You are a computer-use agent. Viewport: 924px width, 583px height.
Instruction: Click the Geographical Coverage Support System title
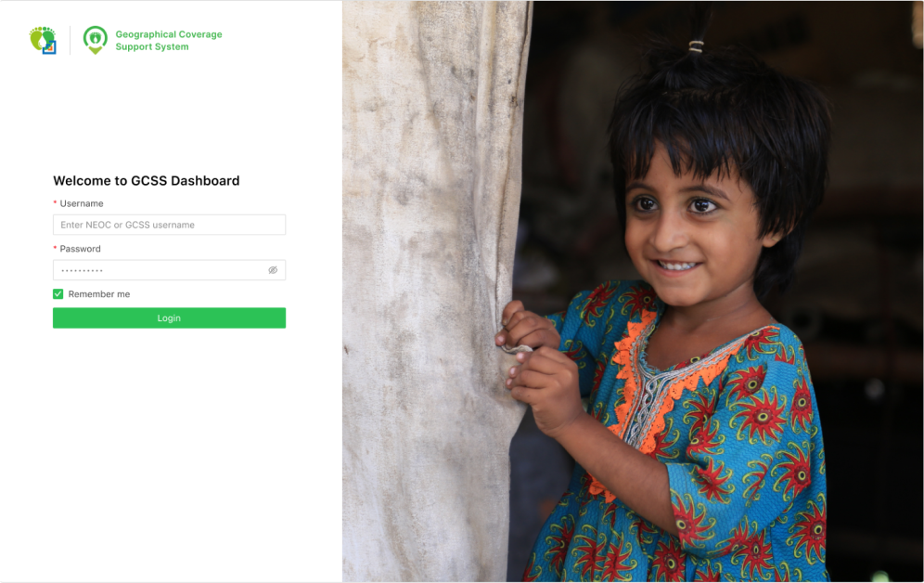(169, 40)
